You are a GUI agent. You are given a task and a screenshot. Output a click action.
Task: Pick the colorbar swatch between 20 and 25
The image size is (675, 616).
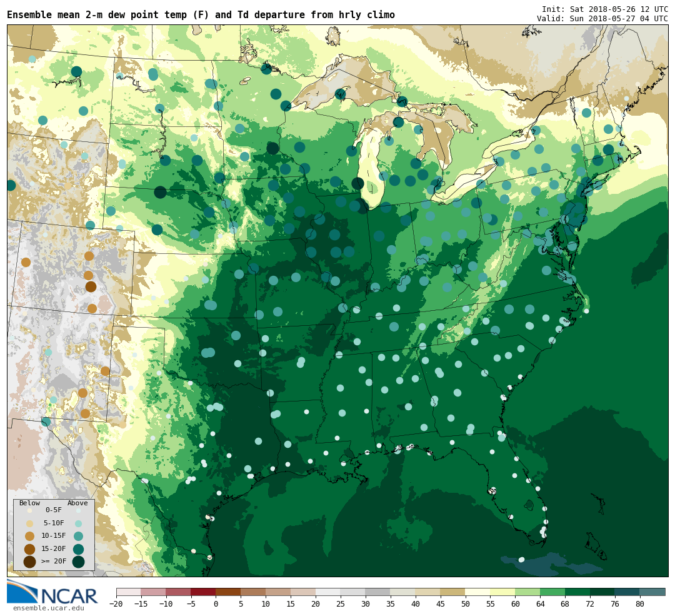[x=329, y=592]
